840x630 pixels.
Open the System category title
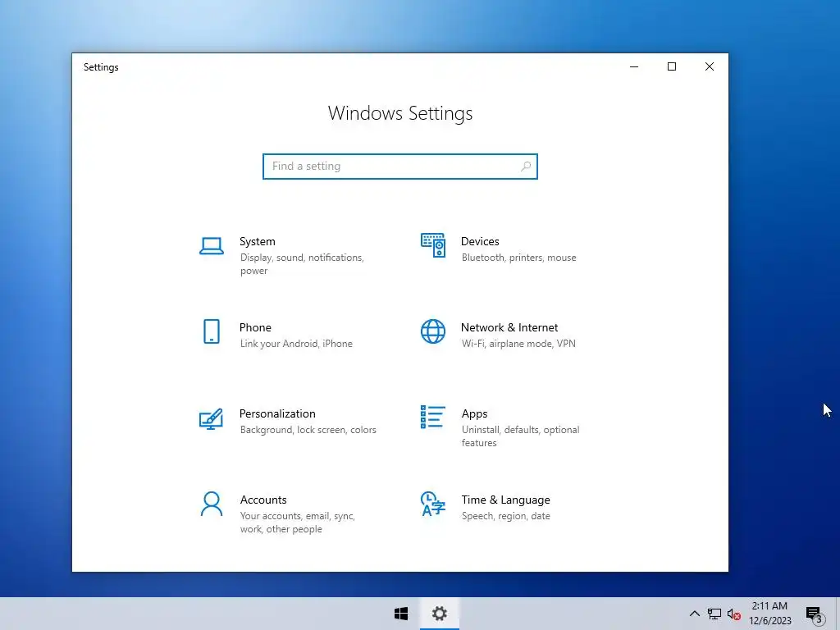coord(257,242)
